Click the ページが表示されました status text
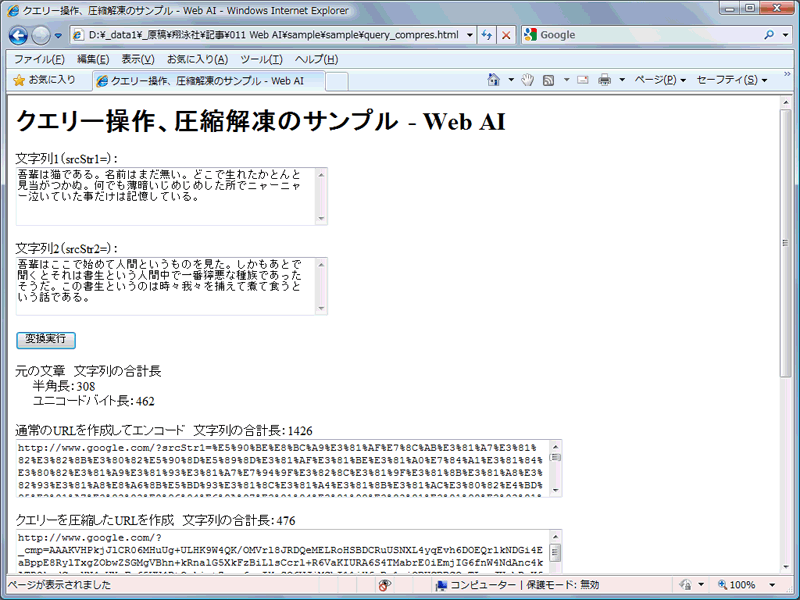The image size is (800, 600). (59, 585)
